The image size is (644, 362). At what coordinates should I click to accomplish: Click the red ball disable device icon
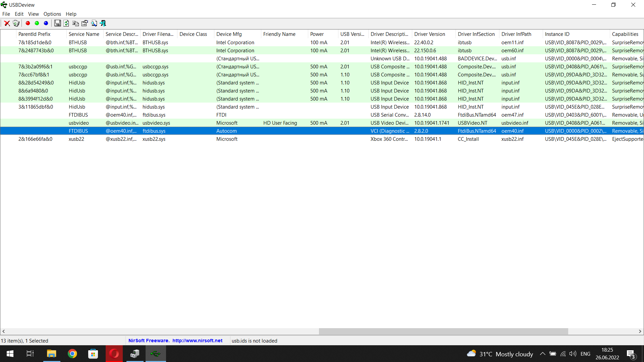[28, 23]
